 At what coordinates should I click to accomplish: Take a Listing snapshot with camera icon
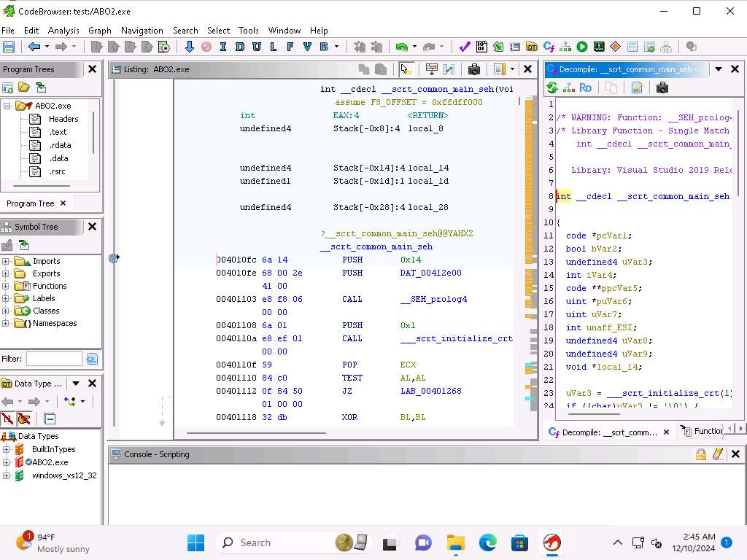click(474, 69)
